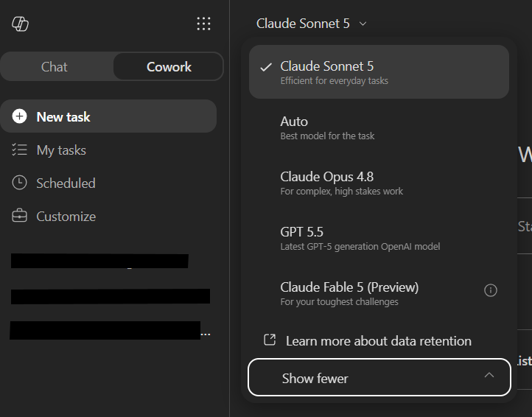Click the checkmark icon on Claude Sonnet 5
The width and height of the screenshot is (532, 417).
pos(266,67)
